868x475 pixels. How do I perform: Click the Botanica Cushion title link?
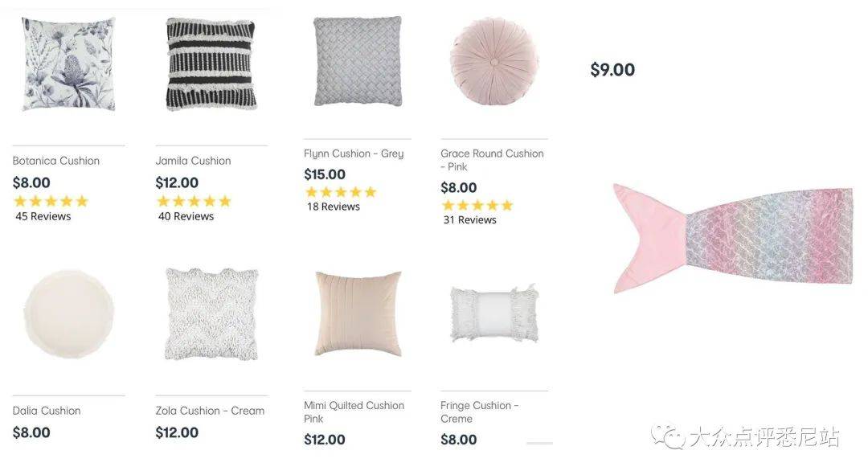click(56, 161)
